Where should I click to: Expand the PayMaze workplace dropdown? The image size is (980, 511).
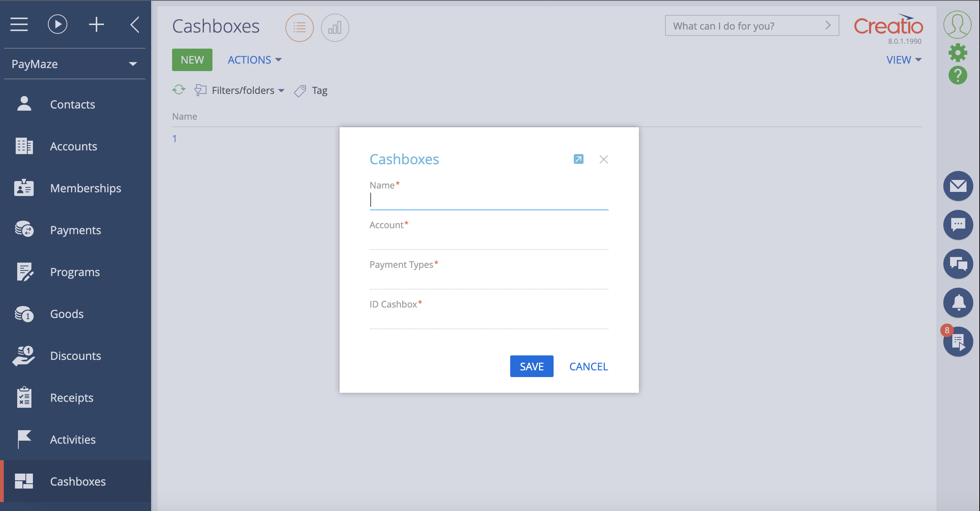tap(74, 64)
